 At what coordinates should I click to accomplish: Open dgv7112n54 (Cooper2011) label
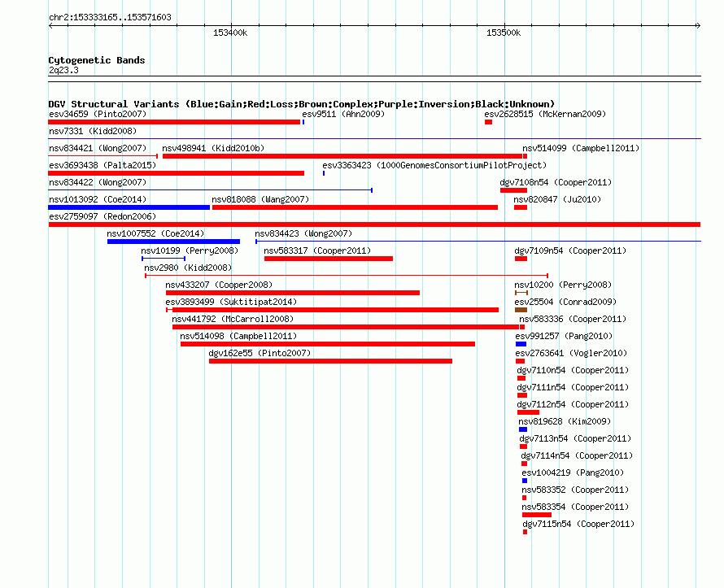(x=573, y=404)
